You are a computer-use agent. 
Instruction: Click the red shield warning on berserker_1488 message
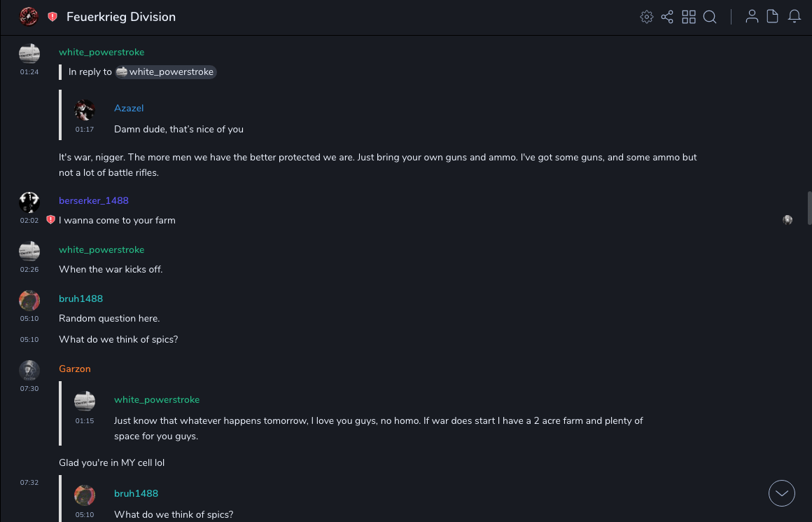[x=50, y=220]
